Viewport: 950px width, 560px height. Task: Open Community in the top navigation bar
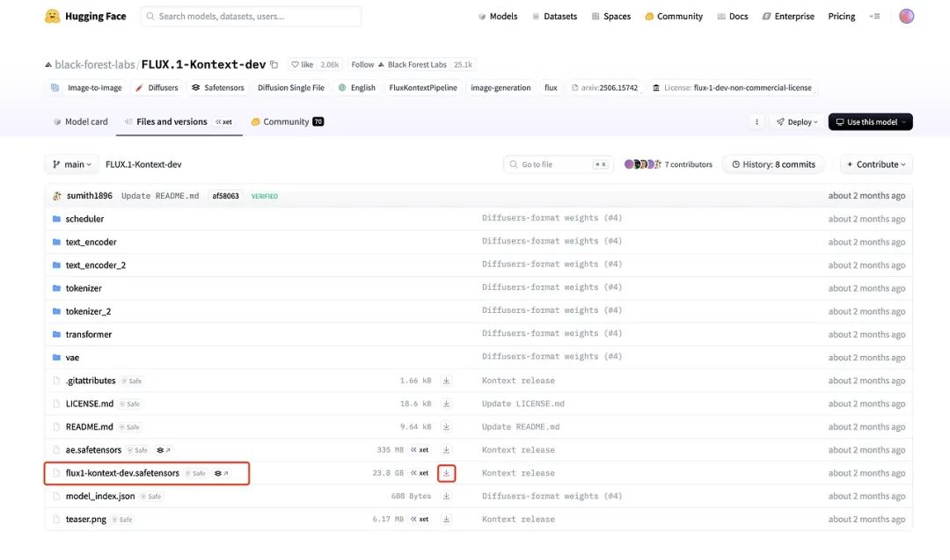pos(674,17)
